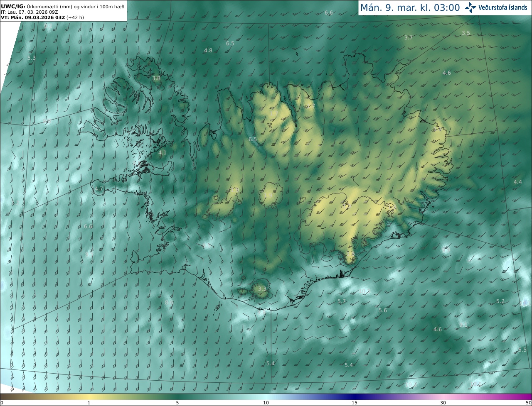The image size is (532, 406).
Task: Click the UWC/IG Úrkomumætti title line
Action: tap(63, 6)
